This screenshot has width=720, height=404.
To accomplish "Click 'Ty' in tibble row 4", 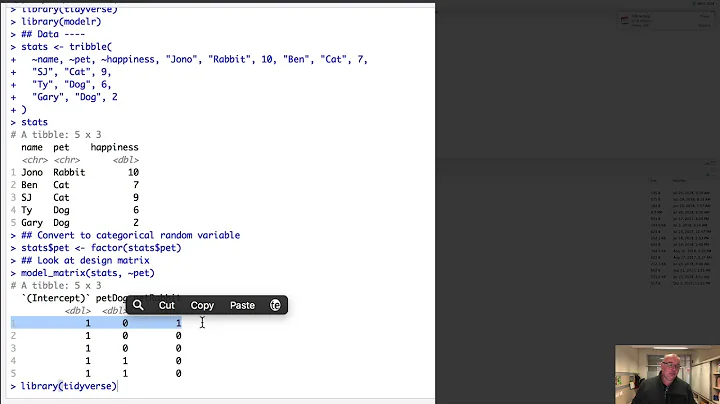I will click(27, 210).
